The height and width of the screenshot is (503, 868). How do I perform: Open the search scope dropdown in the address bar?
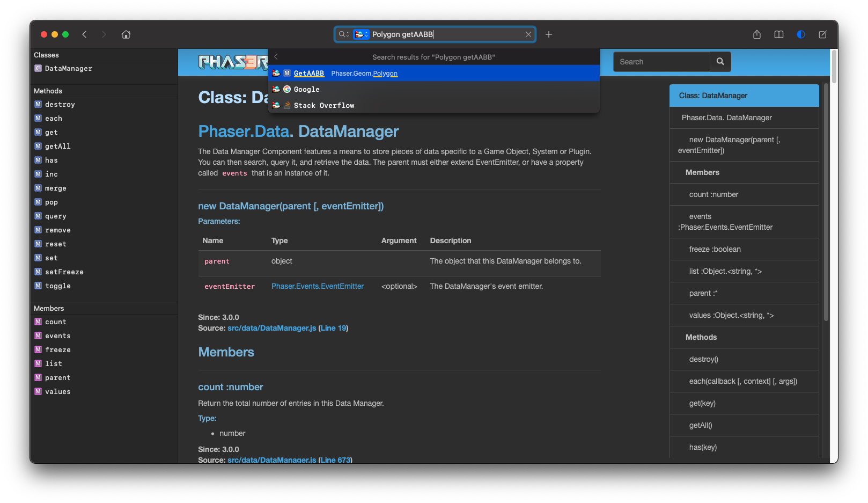pos(343,34)
